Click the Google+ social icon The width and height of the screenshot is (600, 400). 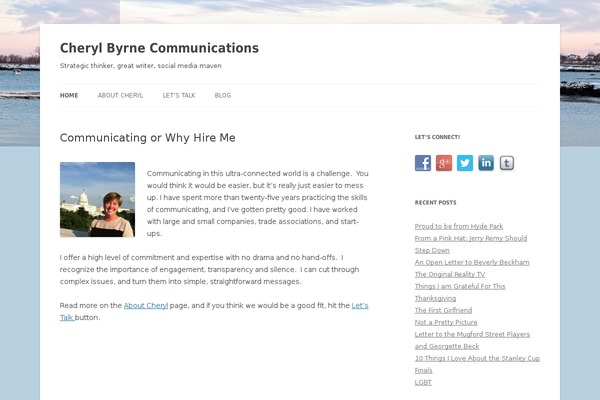(x=444, y=163)
